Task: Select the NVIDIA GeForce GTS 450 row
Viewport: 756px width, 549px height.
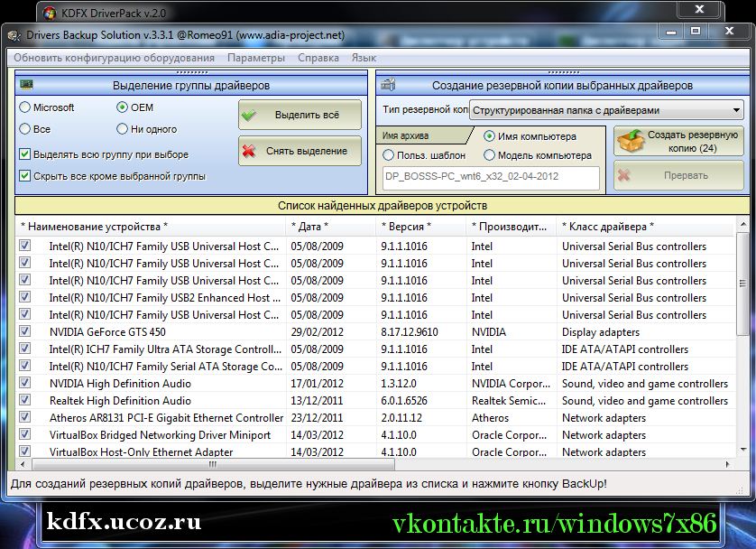Action: (x=376, y=332)
